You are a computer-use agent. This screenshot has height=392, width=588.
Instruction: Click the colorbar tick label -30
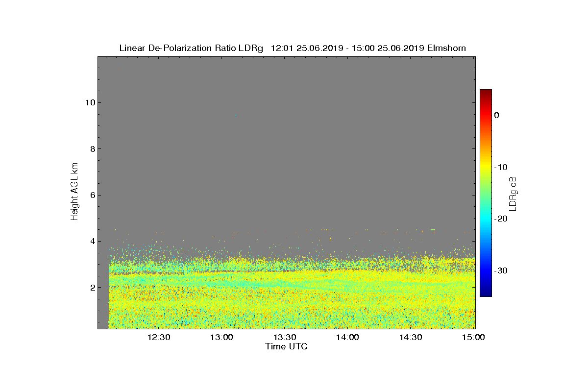coord(501,270)
